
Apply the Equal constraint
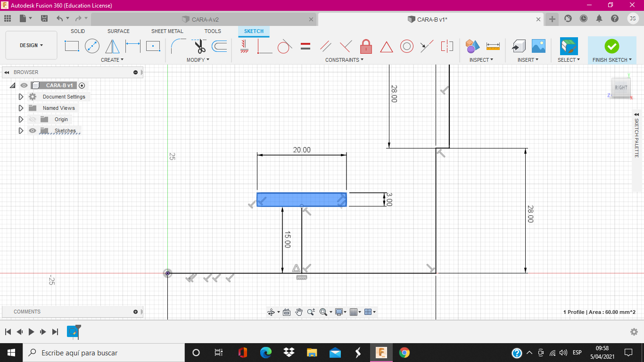click(x=305, y=46)
